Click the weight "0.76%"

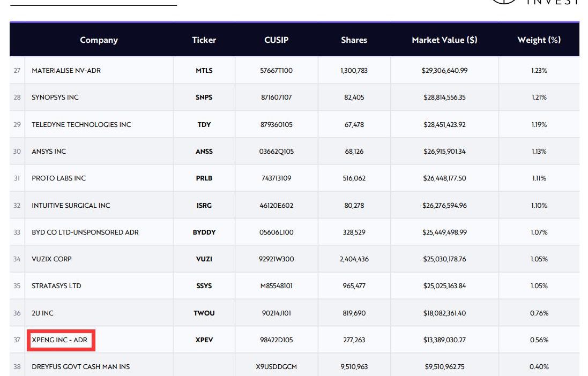(539, 313)
